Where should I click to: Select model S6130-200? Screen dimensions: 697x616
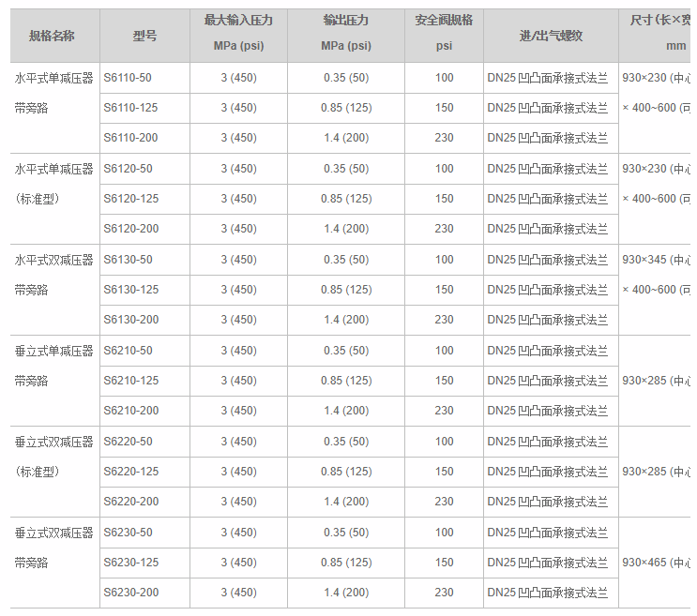coord(130,320)
